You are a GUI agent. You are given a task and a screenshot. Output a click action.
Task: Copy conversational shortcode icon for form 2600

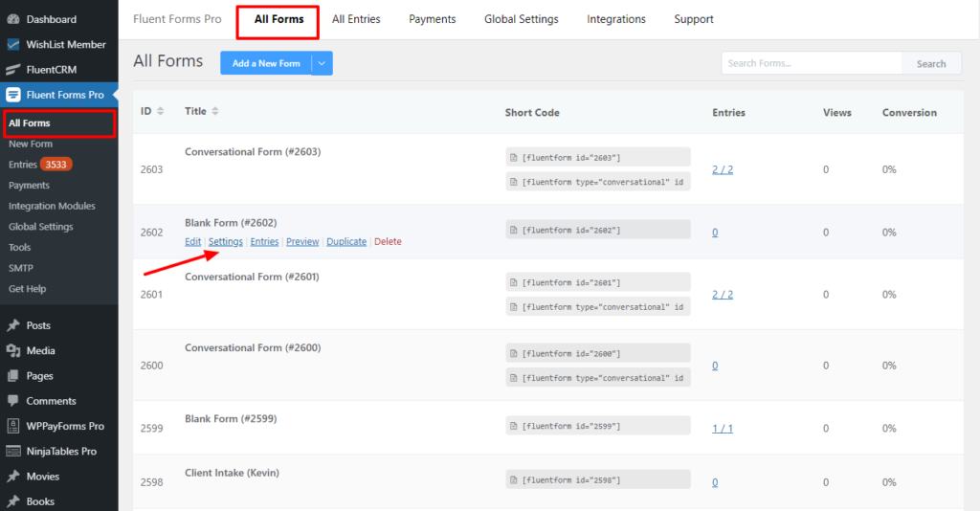[x=514, y=378]
